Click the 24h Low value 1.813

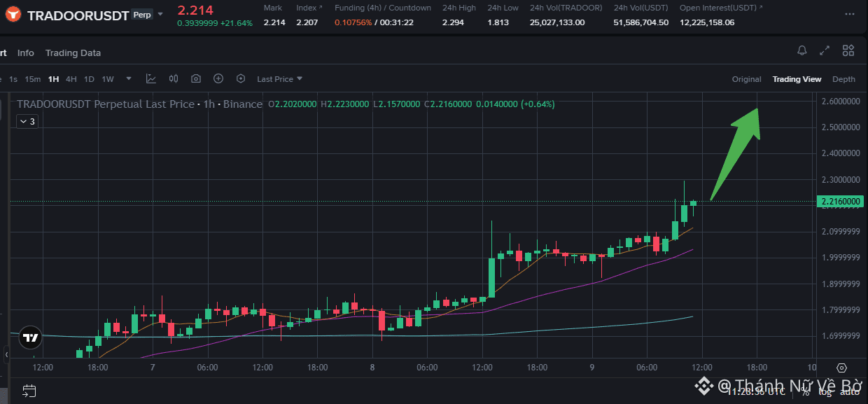pyautogui.click(x=498, y=22)
